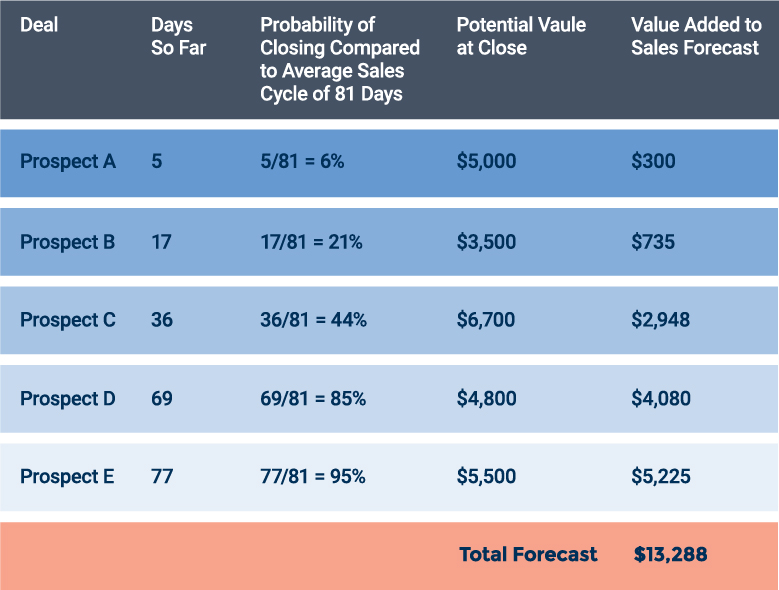Click the Prospect D row label
The image size is (779, 590).
pyautogui.click(x=68, y=399)
